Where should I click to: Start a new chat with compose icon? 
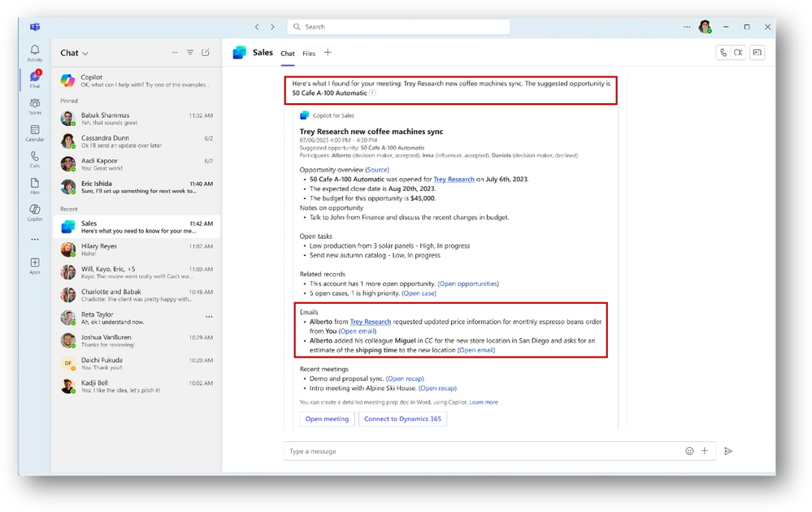(206, 52)
